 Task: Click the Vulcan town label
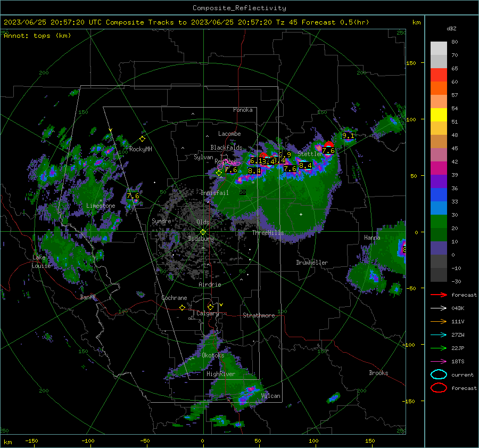pos(271,396)
